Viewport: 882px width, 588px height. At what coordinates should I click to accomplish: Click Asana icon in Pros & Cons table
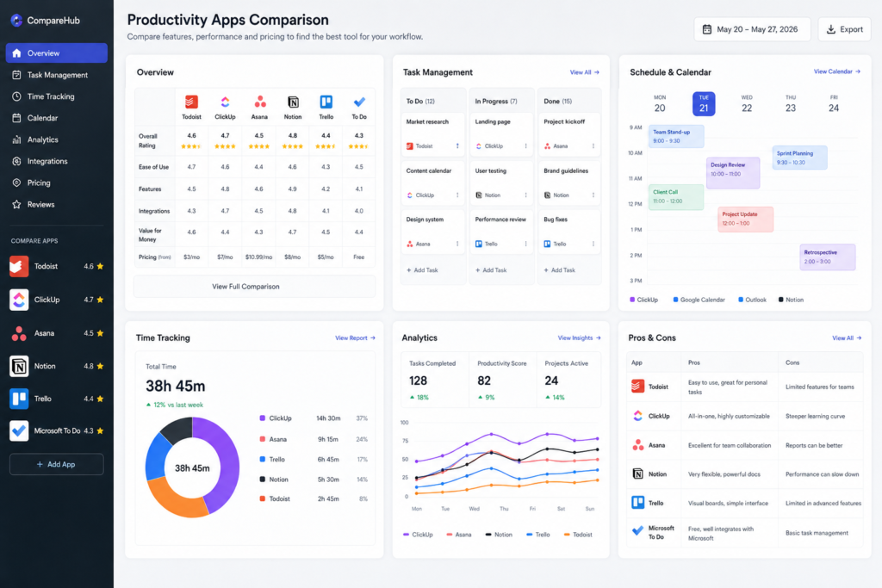point(637,445)
